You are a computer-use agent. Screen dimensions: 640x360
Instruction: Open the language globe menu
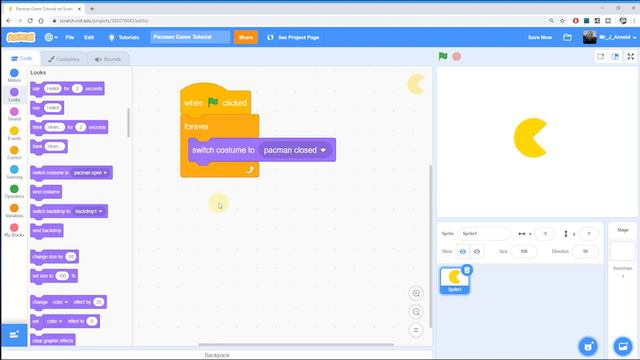point(51,37)
